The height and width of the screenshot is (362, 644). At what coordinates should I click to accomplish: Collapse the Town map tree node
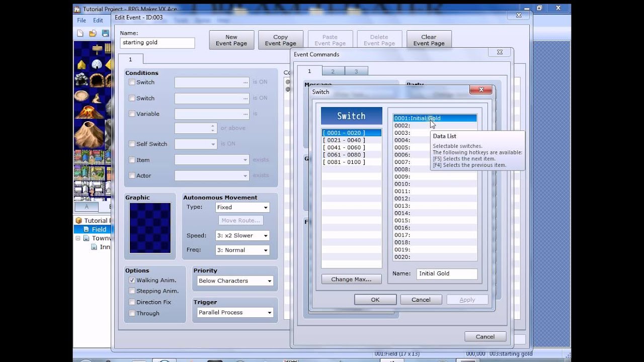pyautogui.click(x=77, y=238)
